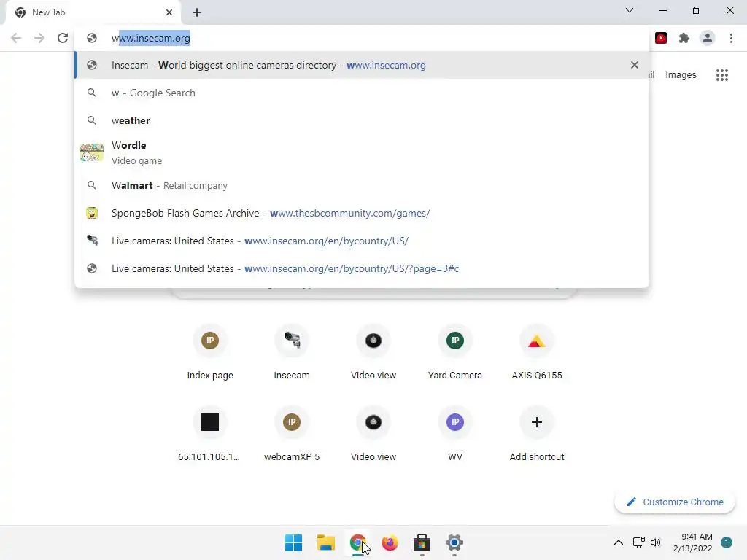Choose the 'w - Google Search' suggestion

pyautogui.click(x=362, y=93)
